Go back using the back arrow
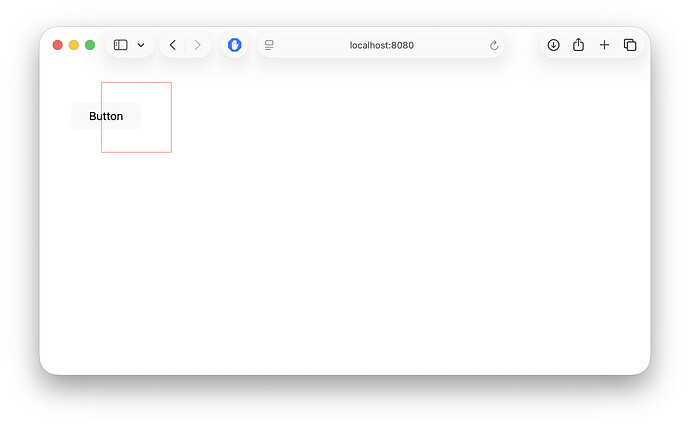690x427 pixels. [x=173, y=45]
